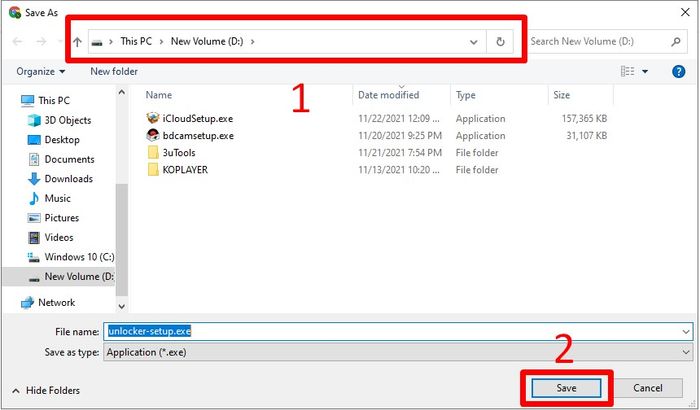Sort by the Size column header
The height and width of the screenshot is (410, 700).
562,95
